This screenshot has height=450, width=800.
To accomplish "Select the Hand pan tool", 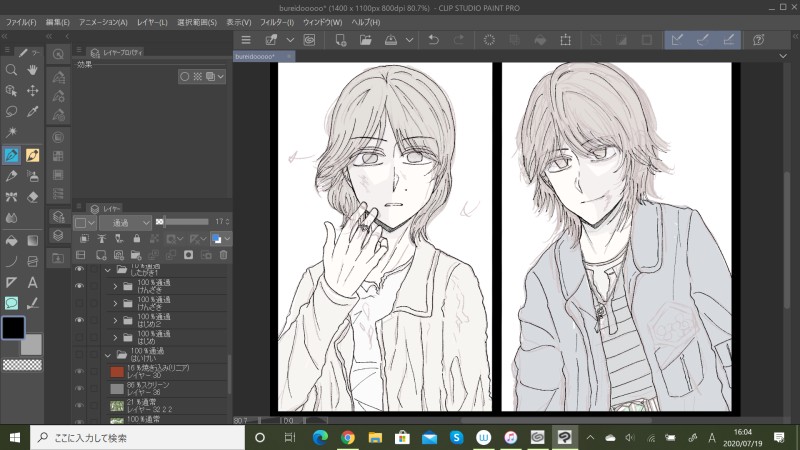I will click(x=32, y=70).
